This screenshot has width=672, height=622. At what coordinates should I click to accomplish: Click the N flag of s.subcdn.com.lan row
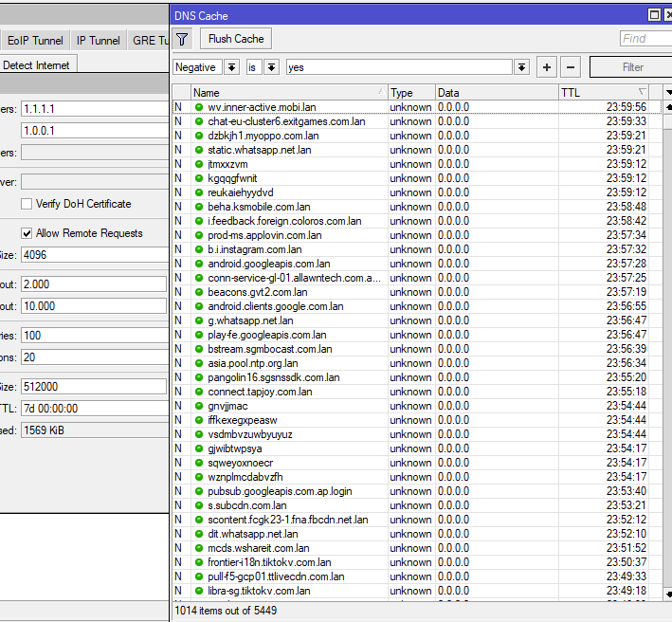(x=178, y=505)
